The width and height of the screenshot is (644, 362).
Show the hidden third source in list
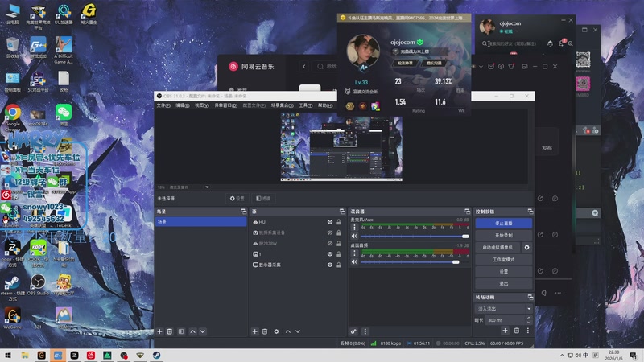pos(330,244)
